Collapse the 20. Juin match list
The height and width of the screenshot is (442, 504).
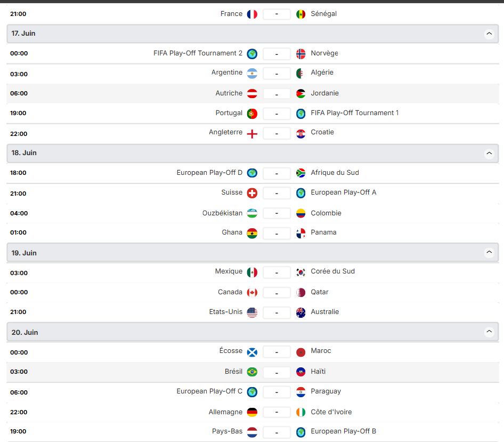tap(489, 332)
